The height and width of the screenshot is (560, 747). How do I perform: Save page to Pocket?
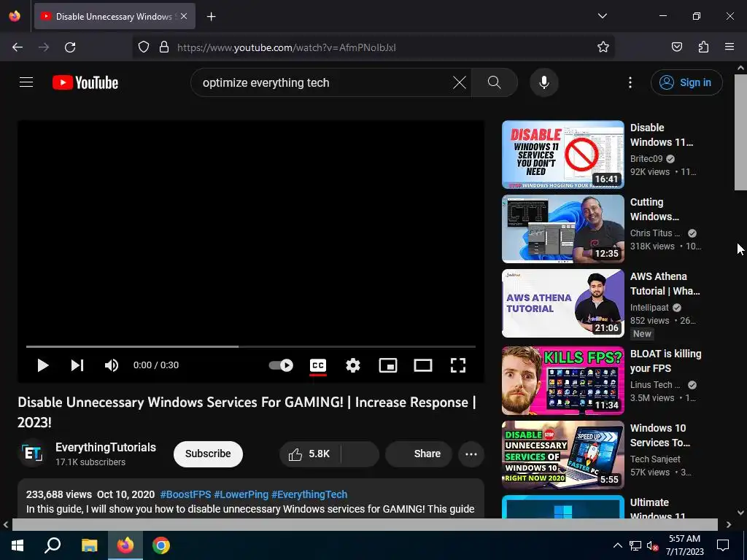tap(676, 47)
